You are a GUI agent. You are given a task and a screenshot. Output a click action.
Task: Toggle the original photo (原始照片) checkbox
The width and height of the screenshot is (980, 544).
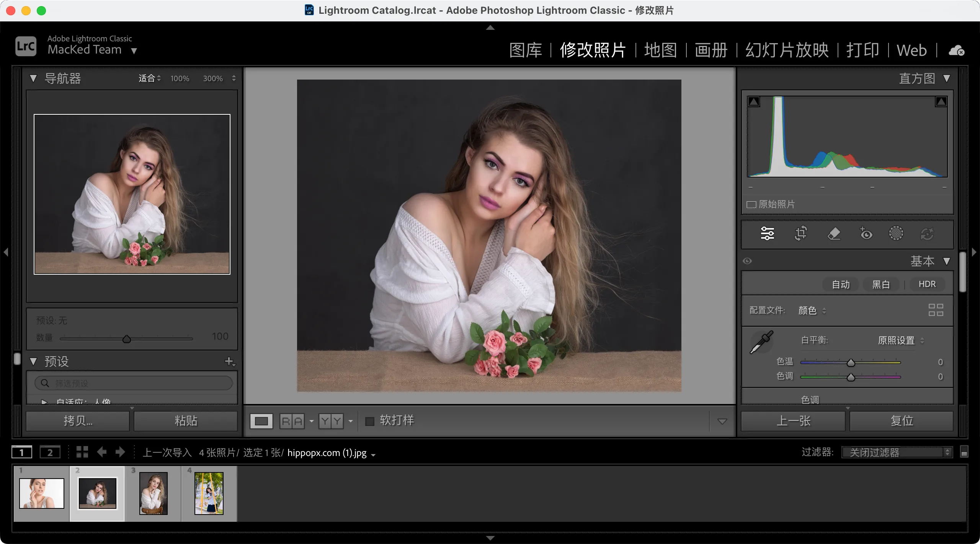[751, 205]
